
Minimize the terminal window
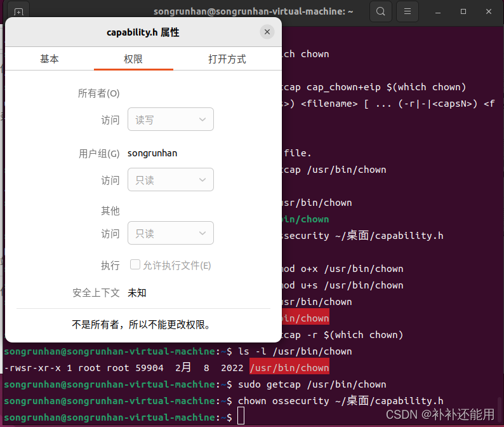(x=438, y=12)
